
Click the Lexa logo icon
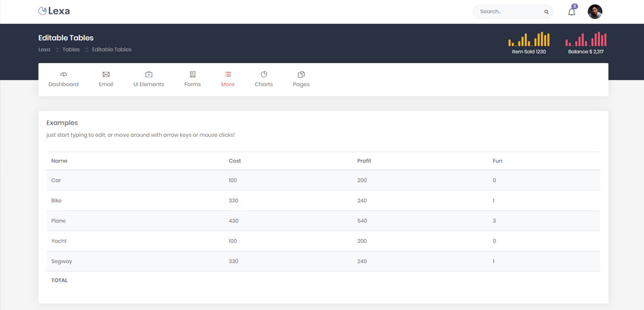[x=42, y=11]
